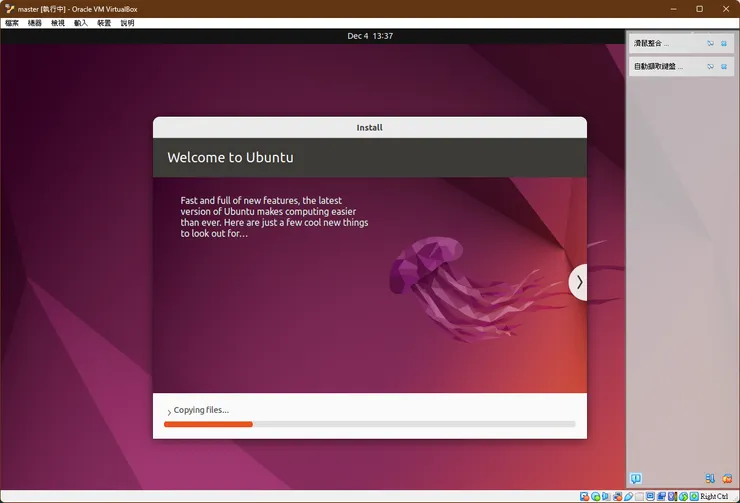Screen dimensions: 740x503
Task: Click the notification sort order icon
Action: 710,478
